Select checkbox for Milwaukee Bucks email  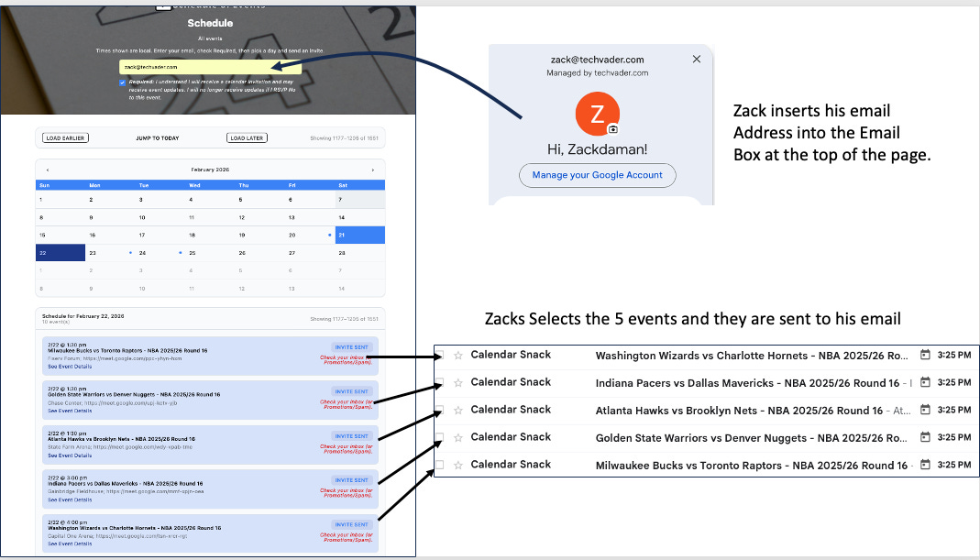[439, 465]
